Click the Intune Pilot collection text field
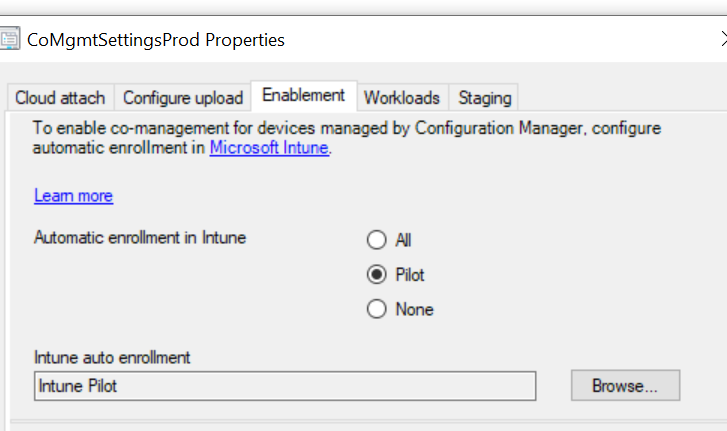Viewport: 727px width, 431px height. coord(285,386)
